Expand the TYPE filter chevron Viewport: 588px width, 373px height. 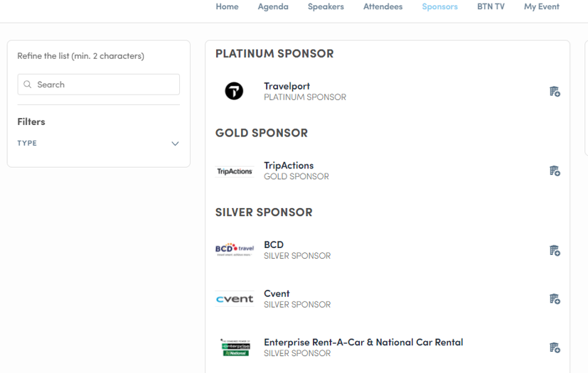pos(175,144)
